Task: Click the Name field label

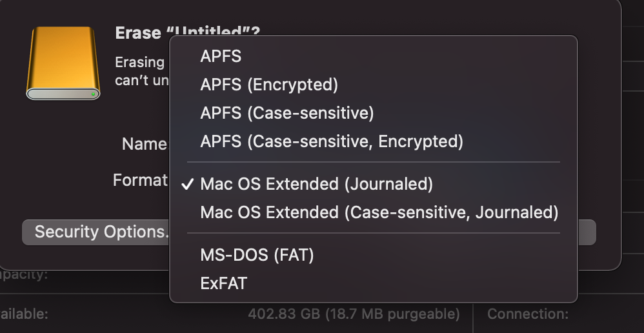Action: tap(144, 144)
